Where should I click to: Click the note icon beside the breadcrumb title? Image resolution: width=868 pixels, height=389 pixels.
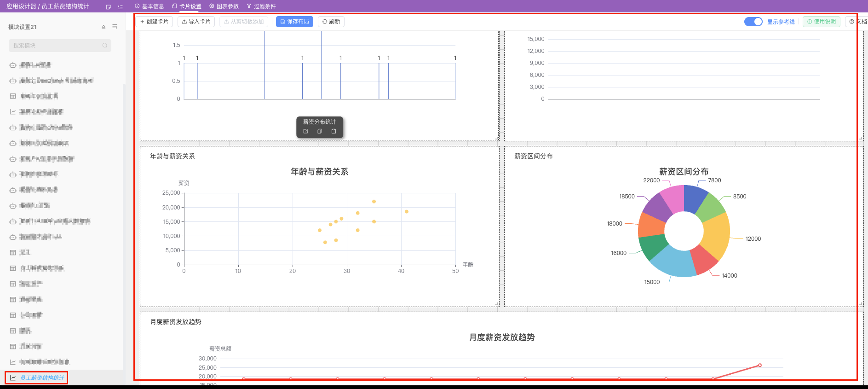[x=109, y=7]
